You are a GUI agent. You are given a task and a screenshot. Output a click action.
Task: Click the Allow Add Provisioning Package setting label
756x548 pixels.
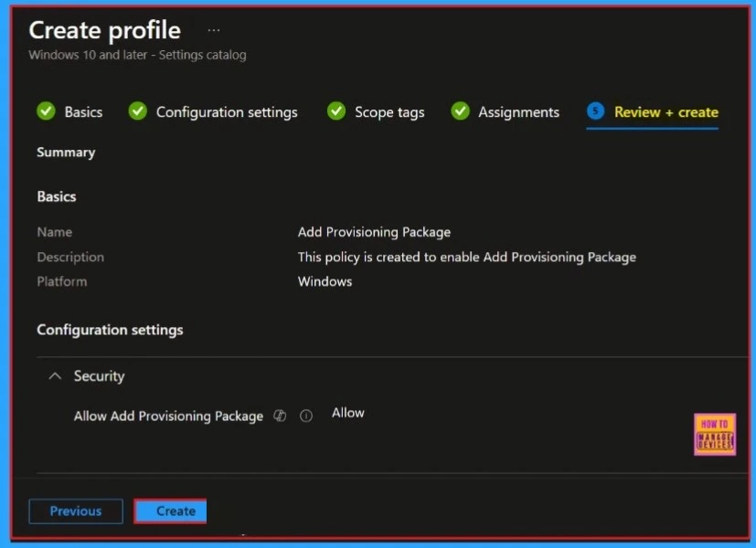coord(168,416)
